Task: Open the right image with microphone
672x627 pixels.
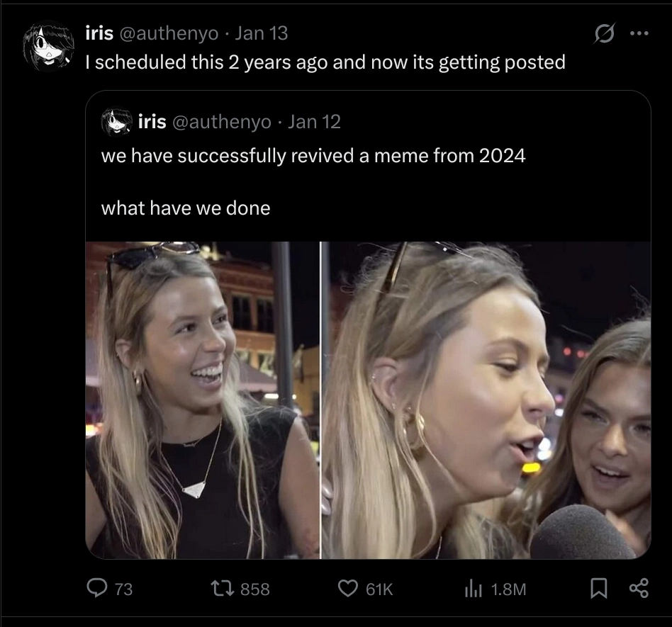Action: tap(486, 400)
